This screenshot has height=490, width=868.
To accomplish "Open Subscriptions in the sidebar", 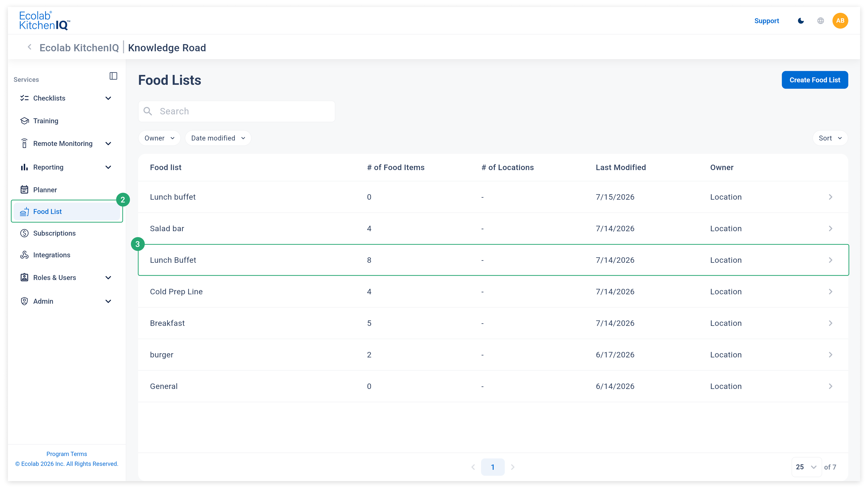I will coord(54,233).
